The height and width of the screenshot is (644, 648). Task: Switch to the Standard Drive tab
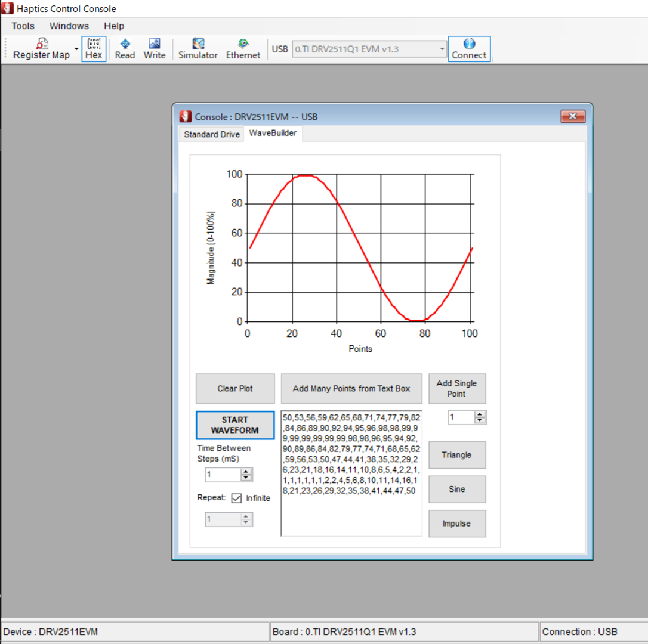click(x=212, y=134)
